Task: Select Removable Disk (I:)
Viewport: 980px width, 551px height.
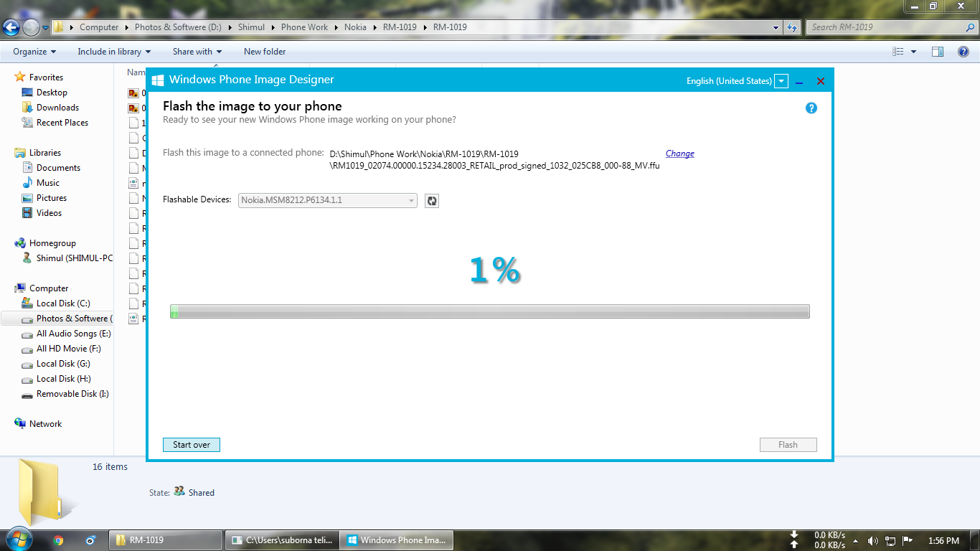Action: [72, 394]
